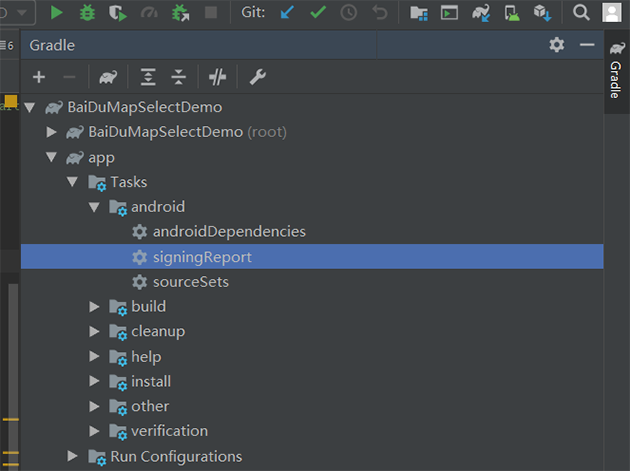
Task: Open Gradle build tool settings wrench
Action: click(x=256, y=77)
